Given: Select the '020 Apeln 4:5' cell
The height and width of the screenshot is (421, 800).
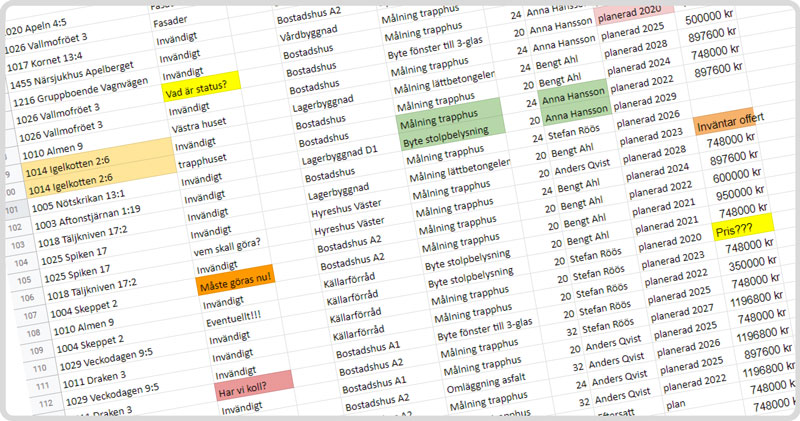Looking at the screenshot, I should click(35, 27).
